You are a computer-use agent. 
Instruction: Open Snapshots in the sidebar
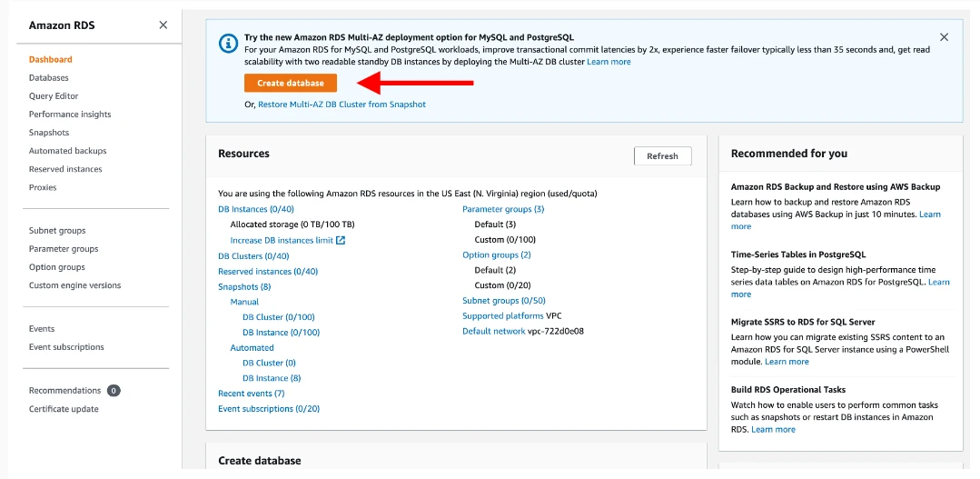pyautogui.click(x=49, y=133)
